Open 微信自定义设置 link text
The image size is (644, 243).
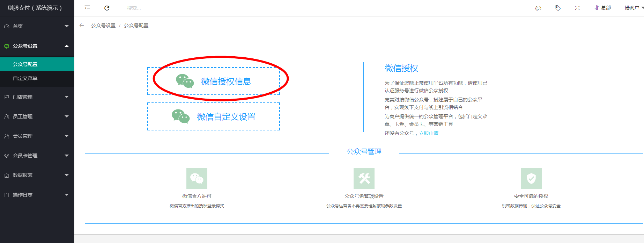pos(226,117)
